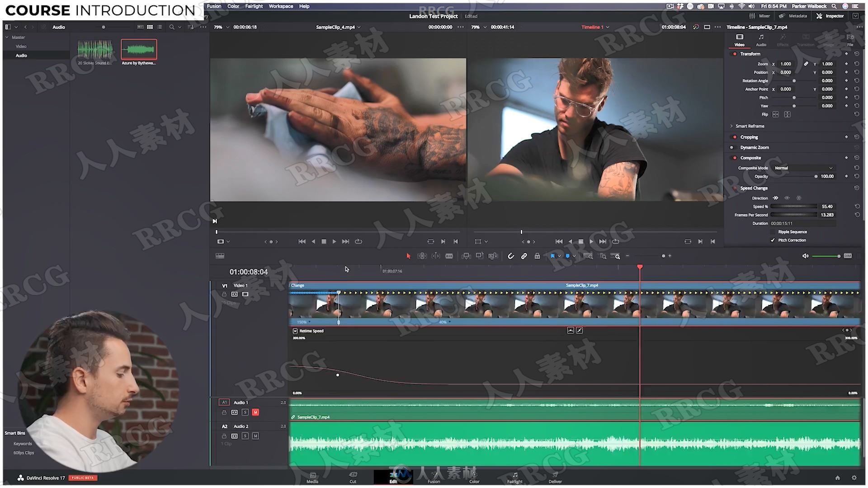
Task: Toggle Composite mode visibility dot
Action: [735, 157]
